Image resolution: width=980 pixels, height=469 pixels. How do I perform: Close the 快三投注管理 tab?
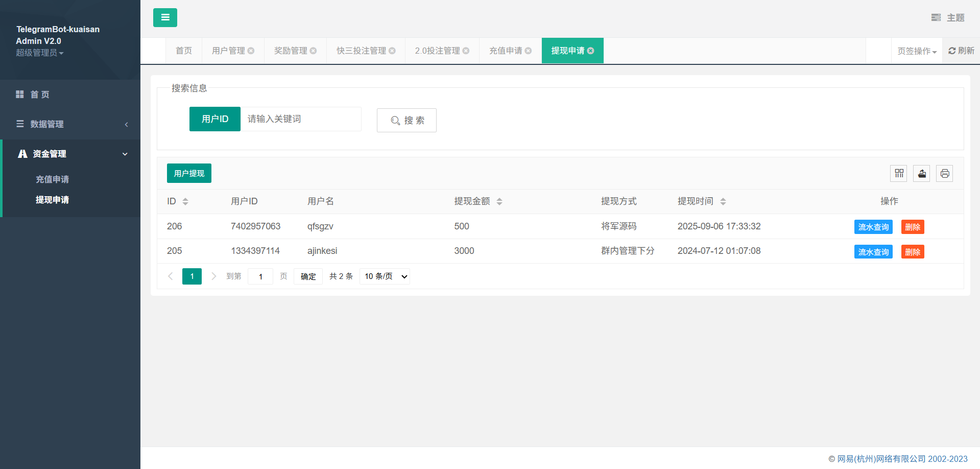pyautogui.click(x=392, y=51)
